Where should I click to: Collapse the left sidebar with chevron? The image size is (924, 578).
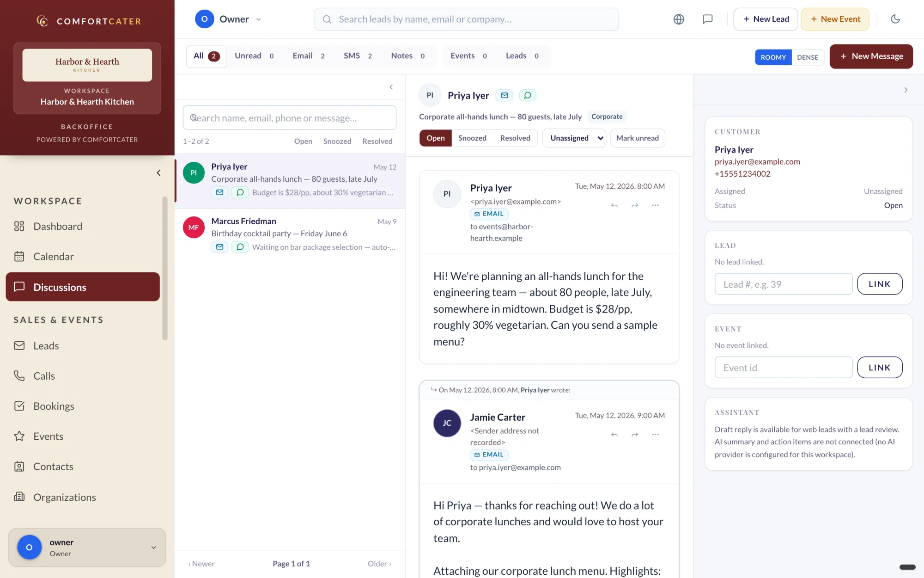pos(158,172)
